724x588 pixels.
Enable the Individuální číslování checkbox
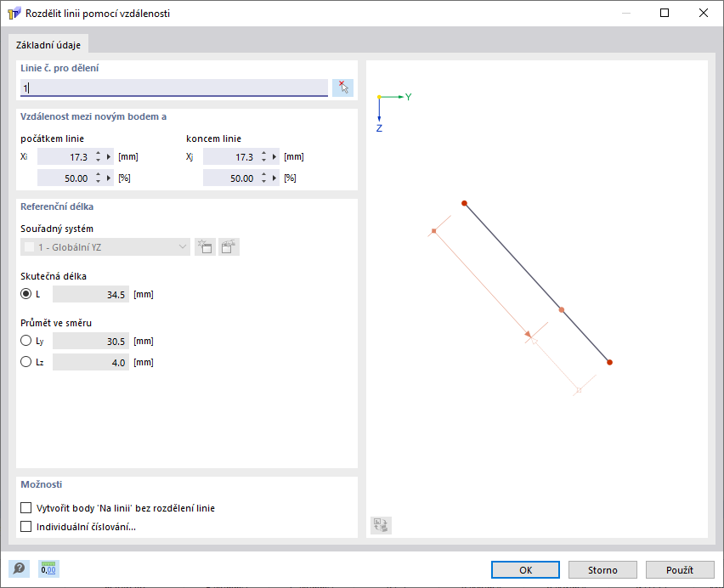click(25, 527)
